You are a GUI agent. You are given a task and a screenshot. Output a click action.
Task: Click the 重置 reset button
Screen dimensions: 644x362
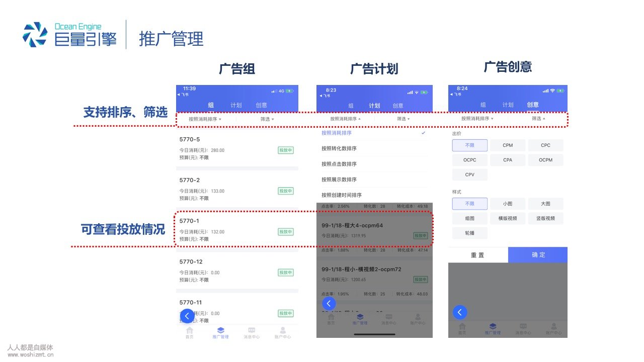pos(477,255)
